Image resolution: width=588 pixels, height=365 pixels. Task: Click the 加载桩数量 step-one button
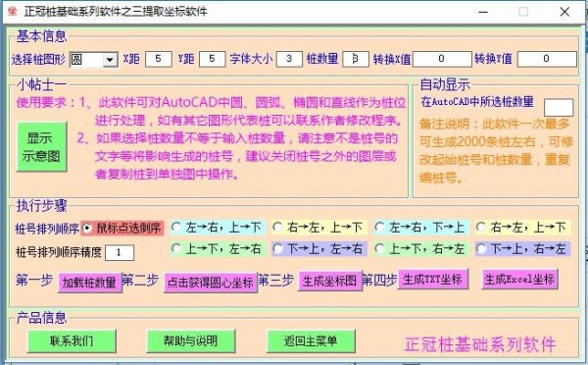pyautogui.click(x=89, y=282)
